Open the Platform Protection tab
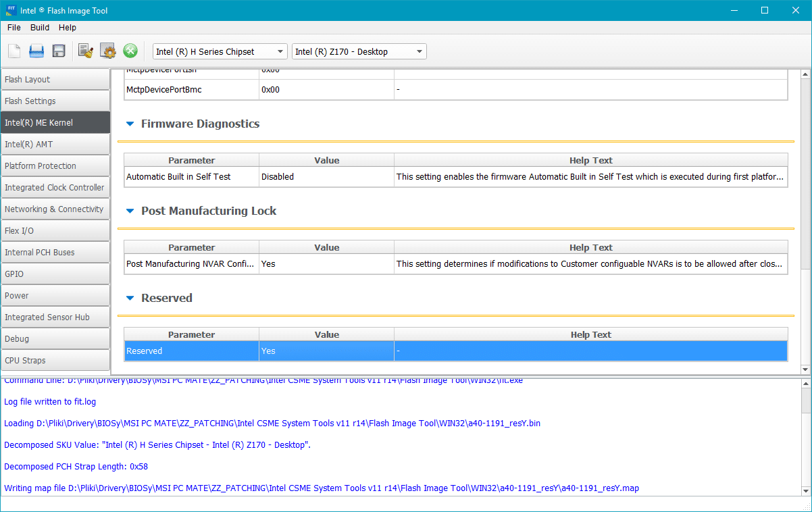The height and width of the screenshot is (512, 812). 55,166
